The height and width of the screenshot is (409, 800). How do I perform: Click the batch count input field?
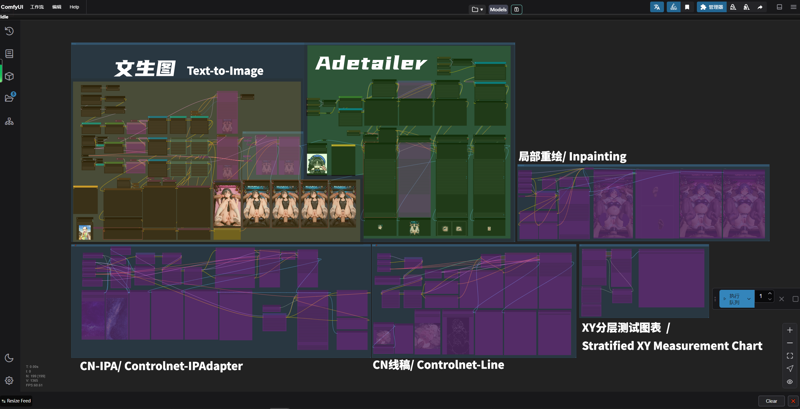tap(761, 296)
